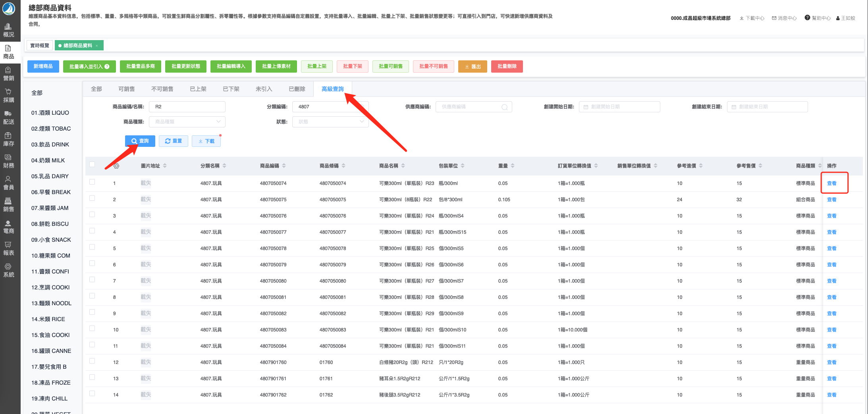
Task: Open the 狀態 status dropdown
Action: pos(330,122)
